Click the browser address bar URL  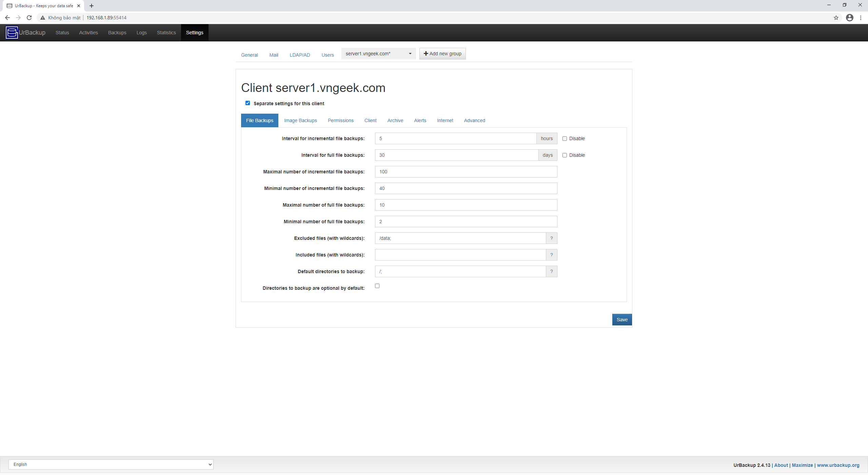coord(106,18)
